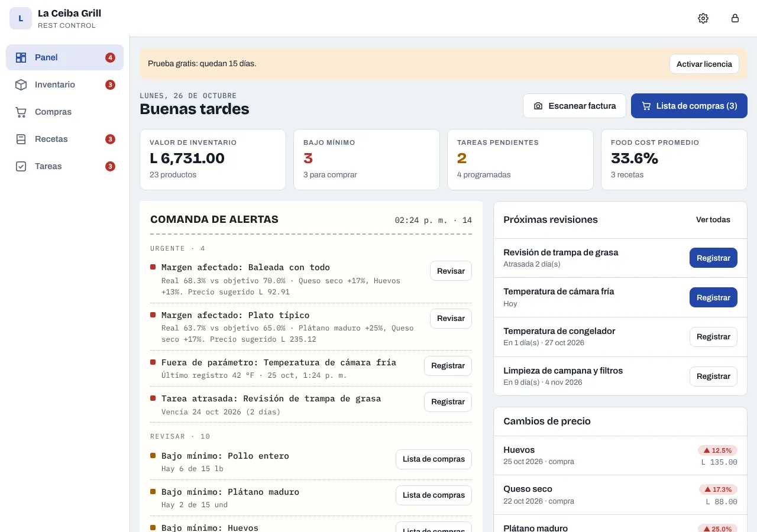Click the red badge 4 beside Panel
Screen dimensions: 757x532
[110, 57]
